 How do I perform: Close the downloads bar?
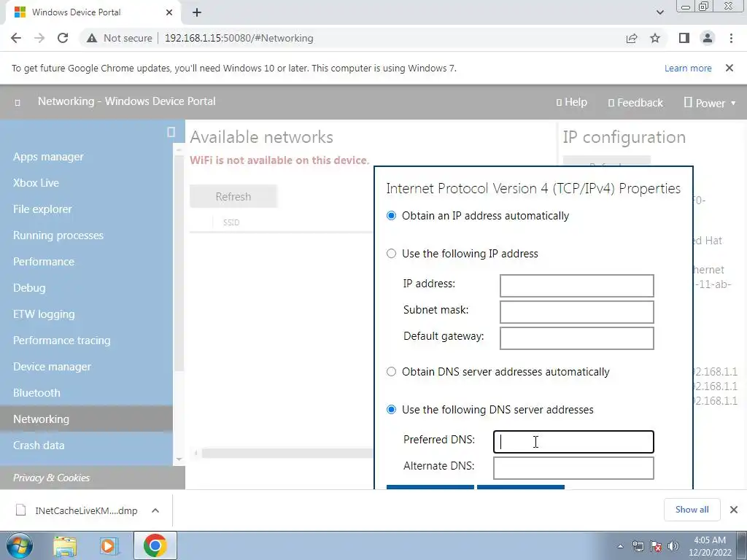[x=734, y=510]
